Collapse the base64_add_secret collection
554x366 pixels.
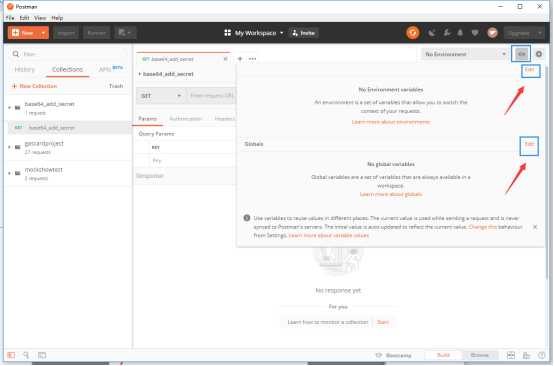click(x=10, y=107)
